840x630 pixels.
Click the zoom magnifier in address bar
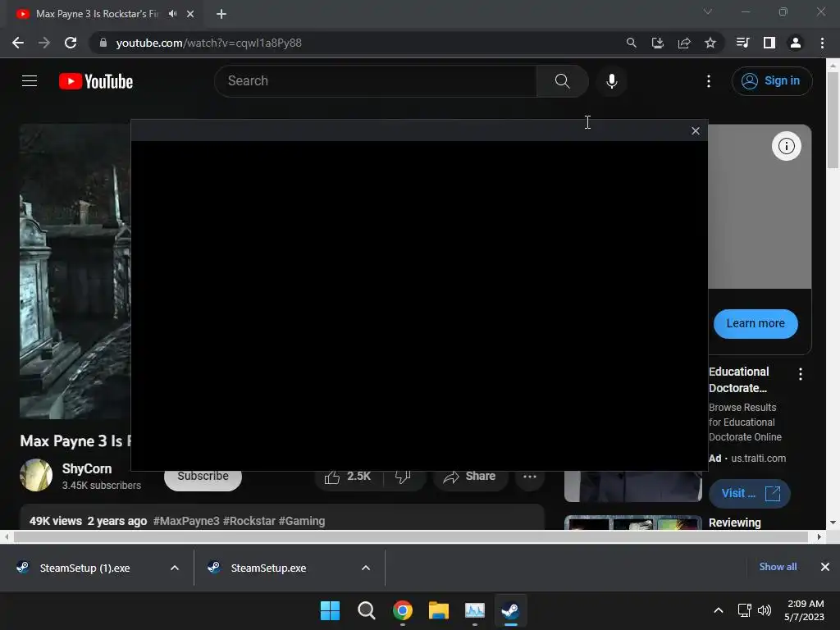click(631, 43)
